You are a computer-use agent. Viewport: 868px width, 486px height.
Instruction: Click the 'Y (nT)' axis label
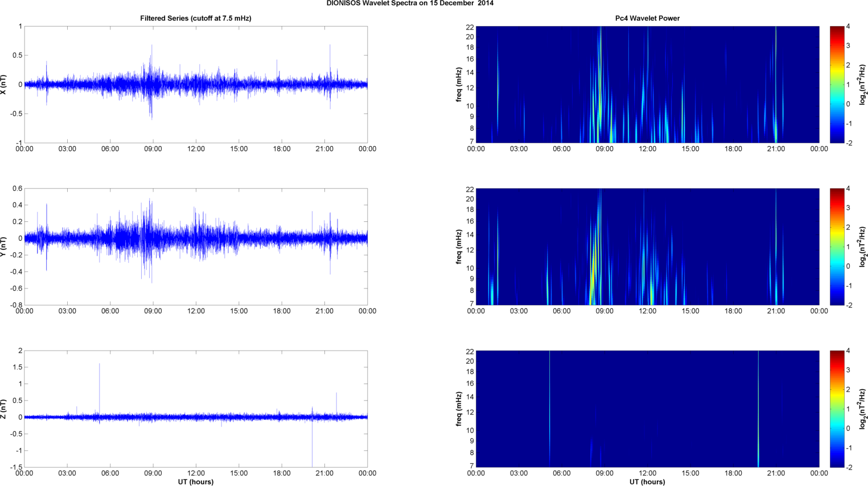click(x=4, y=246)
